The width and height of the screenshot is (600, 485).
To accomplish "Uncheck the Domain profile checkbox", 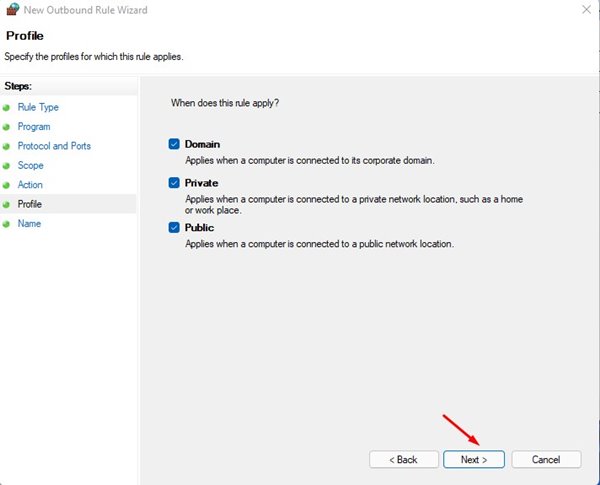I will coord(174,144).
